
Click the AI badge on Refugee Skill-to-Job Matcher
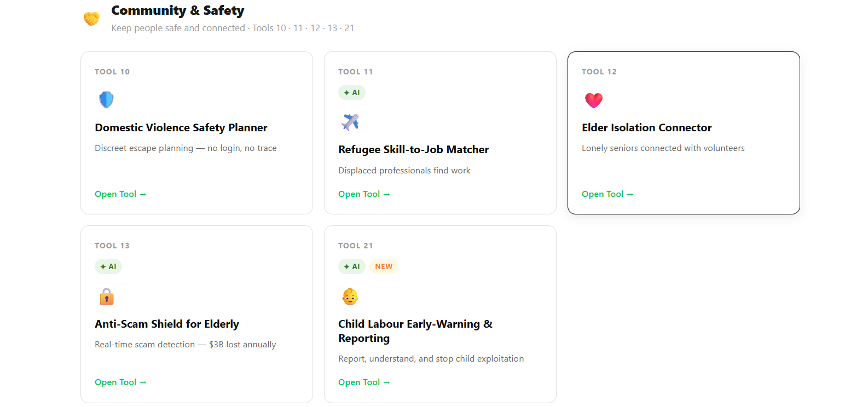[352, 92]
